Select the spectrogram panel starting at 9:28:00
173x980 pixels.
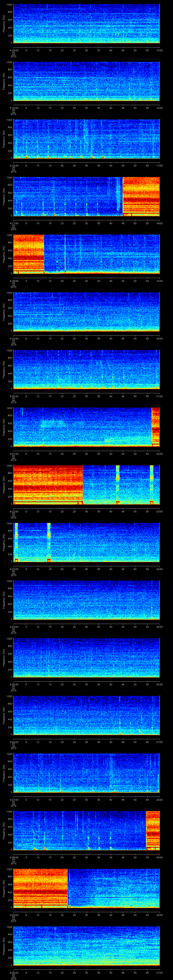[87, 831]
